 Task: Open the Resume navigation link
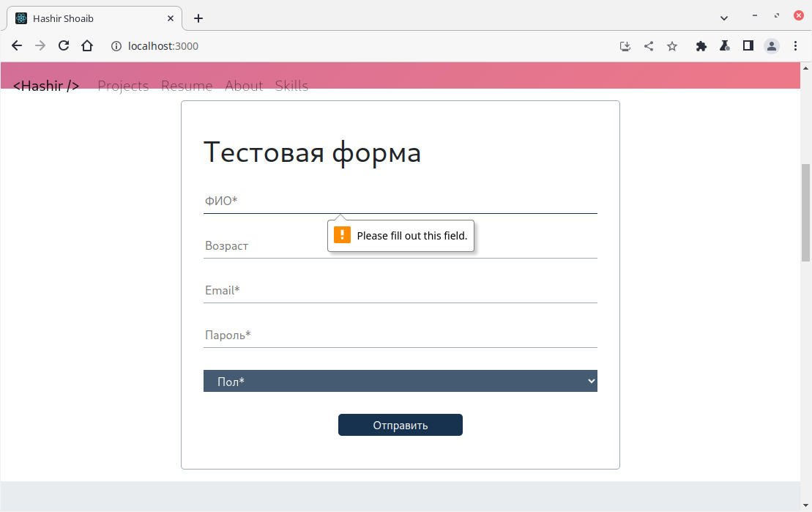coord(187,86)
